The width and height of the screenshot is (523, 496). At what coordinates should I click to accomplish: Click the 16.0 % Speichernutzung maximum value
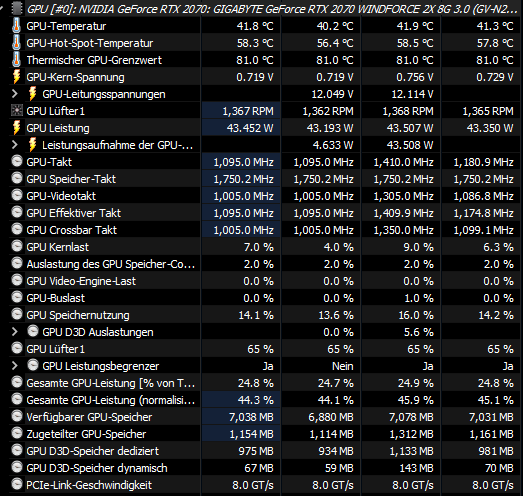[x=416, y=315]
